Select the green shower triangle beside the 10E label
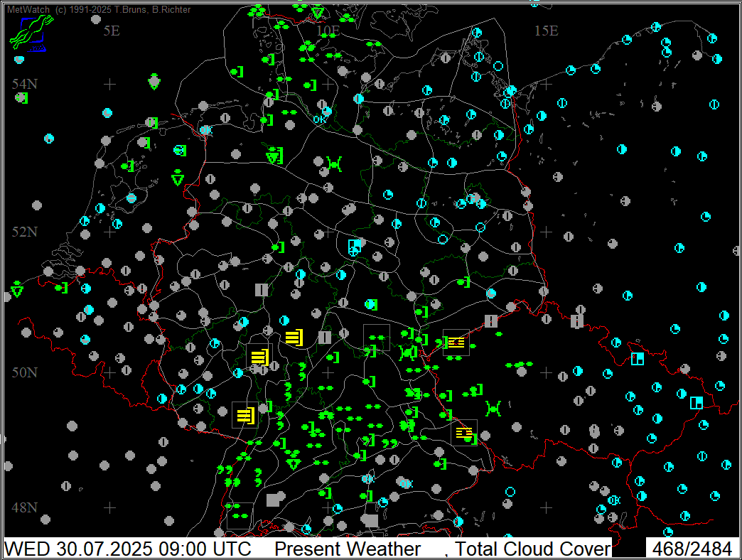This screenshot has width=742, height=560. click(x=318, y=12)
